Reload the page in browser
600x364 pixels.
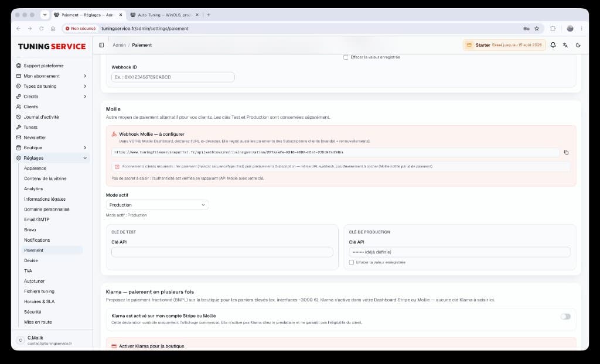tap(42, 29)
